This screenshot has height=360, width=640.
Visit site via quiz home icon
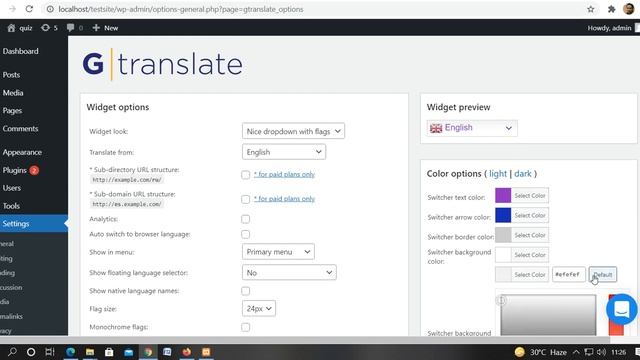[x=20, y=28]
